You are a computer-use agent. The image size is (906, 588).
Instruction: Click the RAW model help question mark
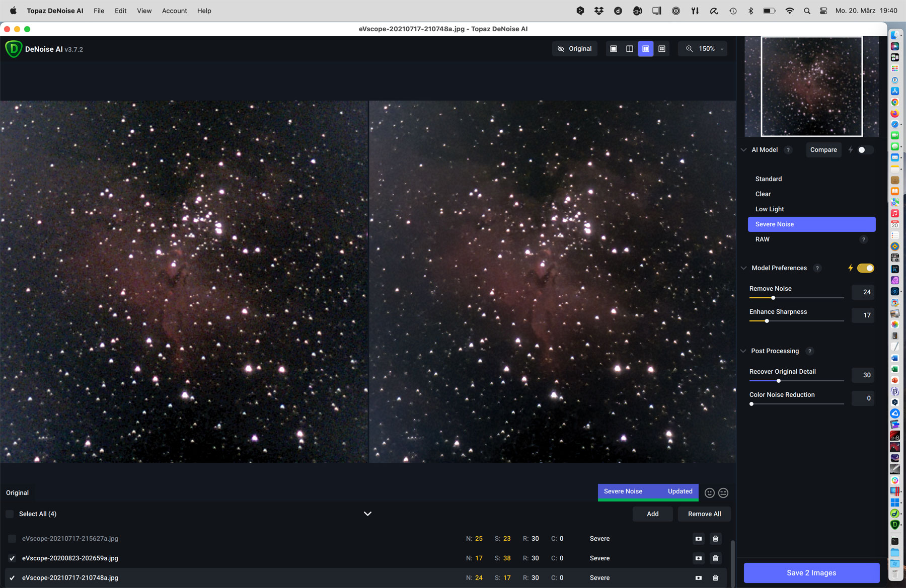pyautogui.click(x=864, y=239)
